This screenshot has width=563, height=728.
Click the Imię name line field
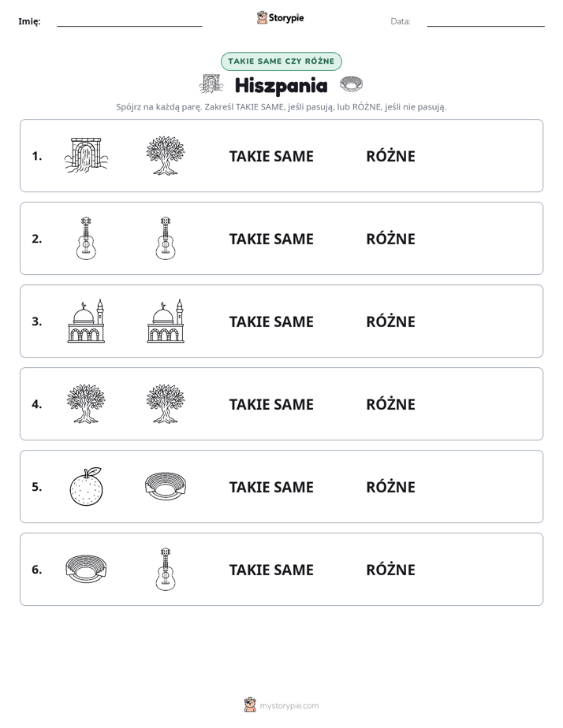click(129, 21)
